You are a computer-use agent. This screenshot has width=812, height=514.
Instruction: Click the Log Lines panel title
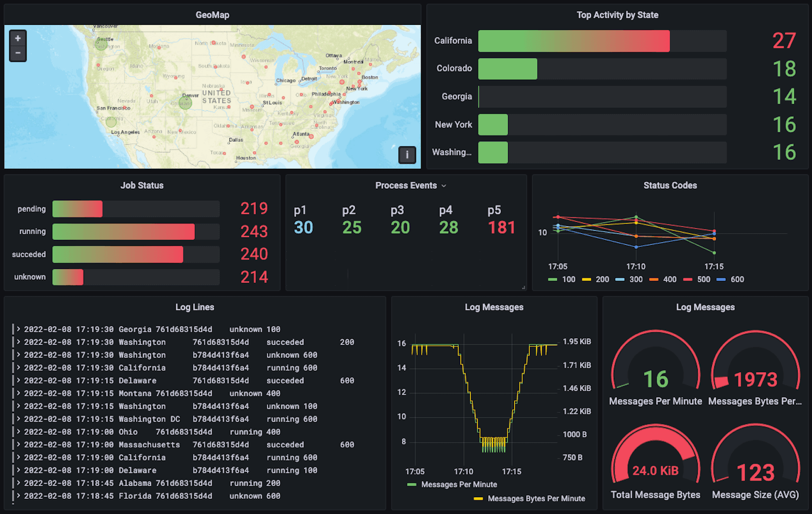[195, 307]
